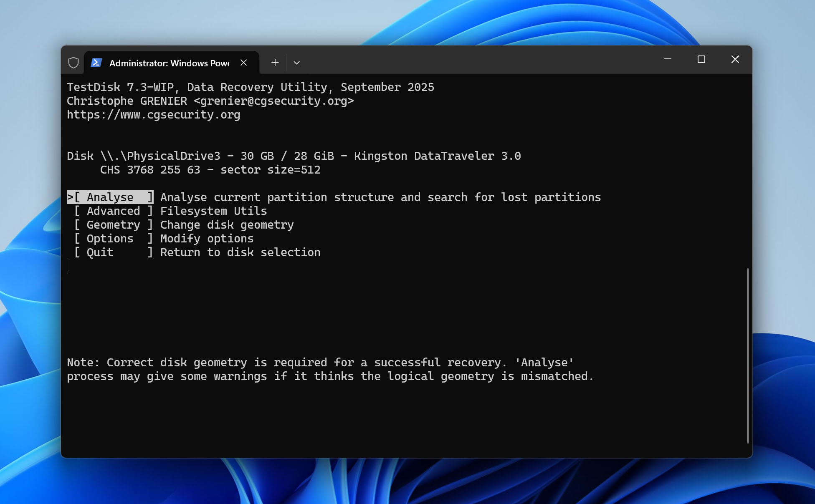
Task: Click the 'Filesystem Utils' description text
Action: pyautogui.click(x=214, y=211)
